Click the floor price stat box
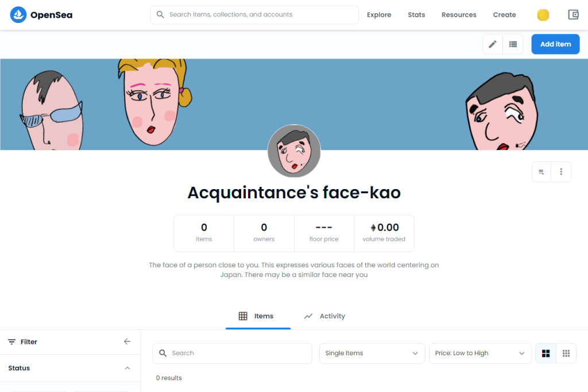 [324, 233]
